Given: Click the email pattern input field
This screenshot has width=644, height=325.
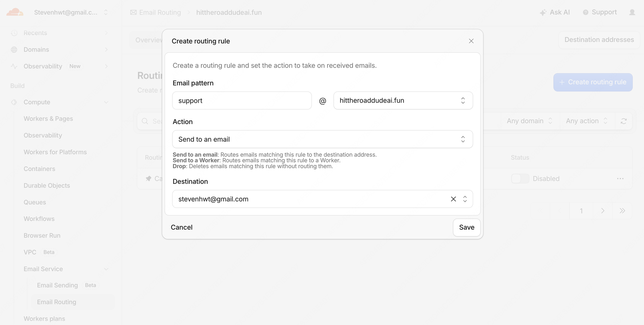Looking at the screenshot, I should [242, 100].
